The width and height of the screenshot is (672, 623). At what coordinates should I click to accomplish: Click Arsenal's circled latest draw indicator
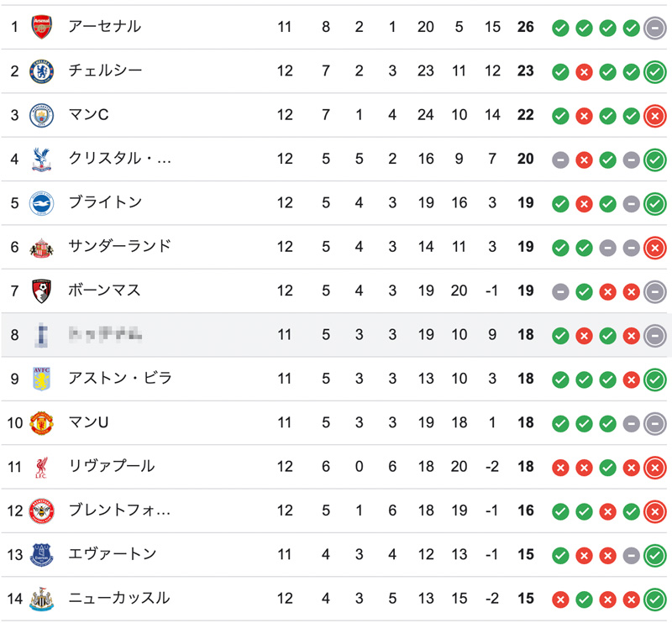pyautogui.click(x=654, y=28)
